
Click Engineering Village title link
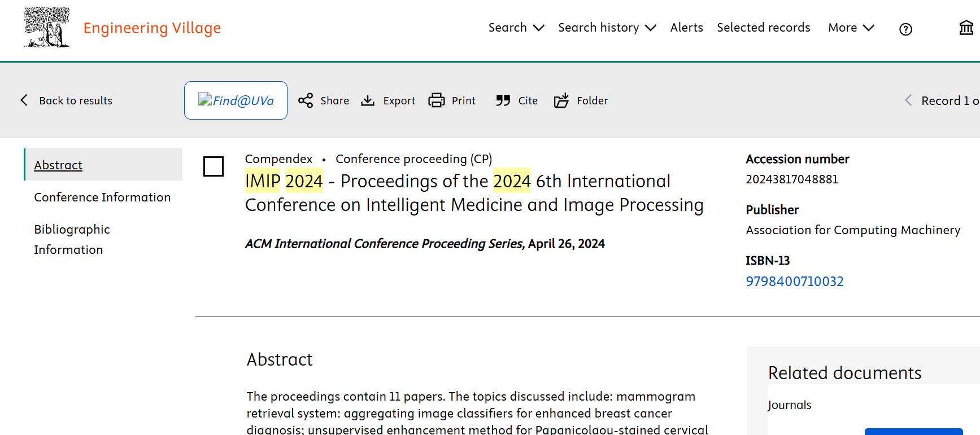pos(152,28)
